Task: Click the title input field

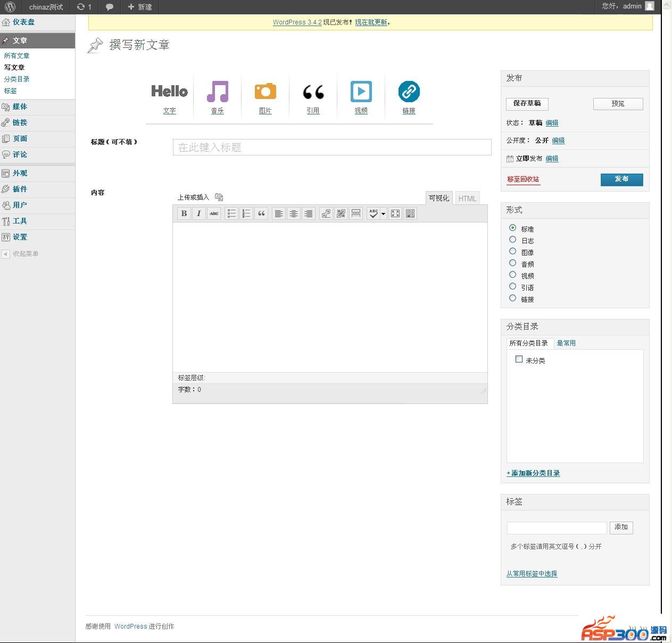Action: (331, 147)
